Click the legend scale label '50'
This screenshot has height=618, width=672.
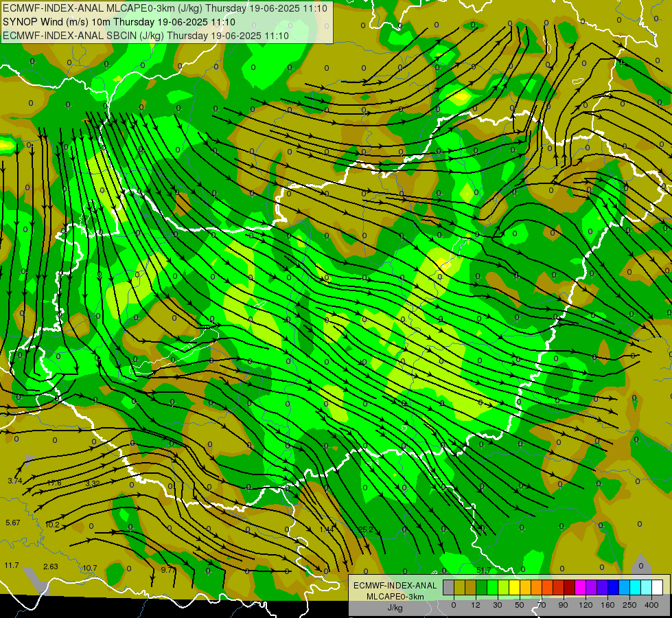tap(520, 605)
